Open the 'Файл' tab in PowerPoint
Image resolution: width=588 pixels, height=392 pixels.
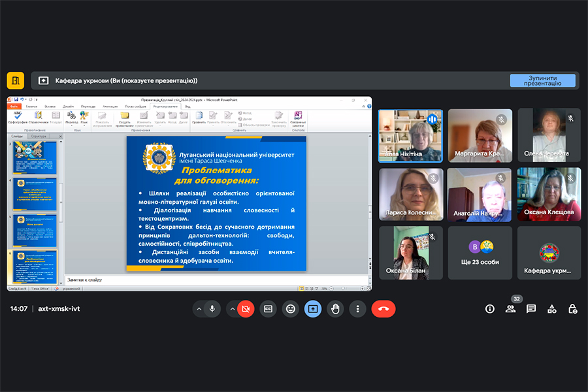(14, 106)
